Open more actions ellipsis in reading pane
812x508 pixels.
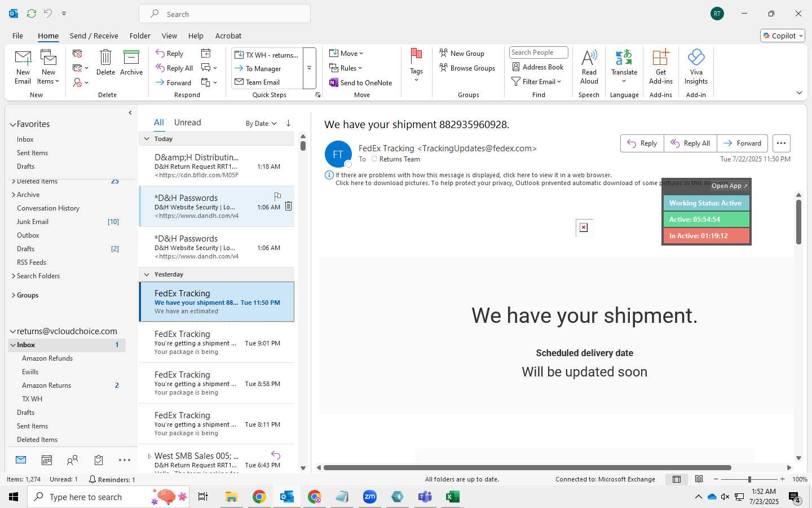click(x=781, y=143)
